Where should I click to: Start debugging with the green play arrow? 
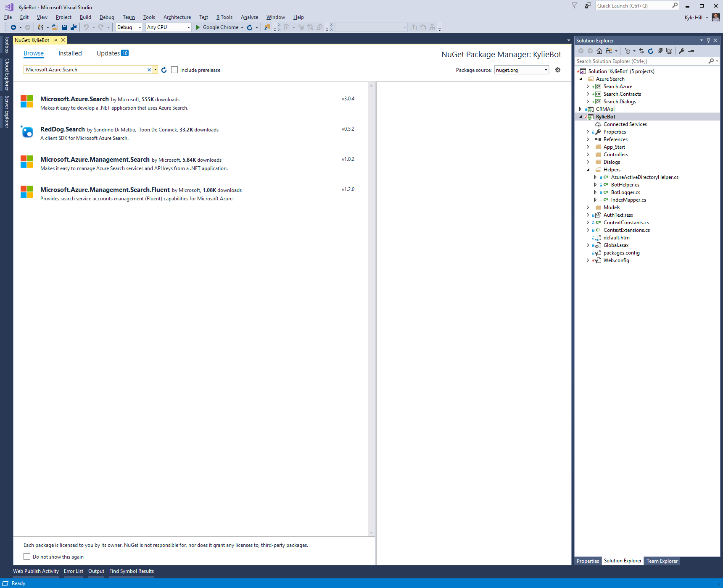click(x=198, y=27)
